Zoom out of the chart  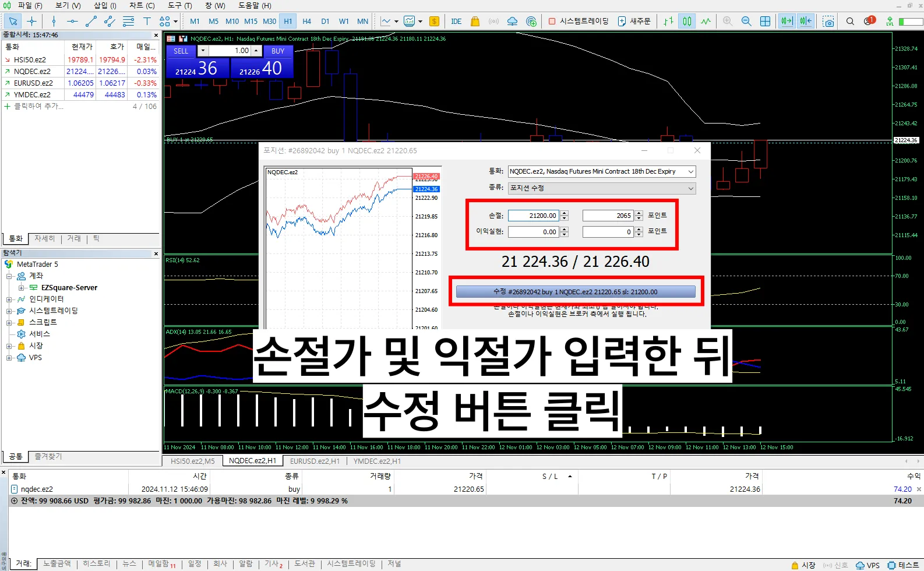pos(746,21)
